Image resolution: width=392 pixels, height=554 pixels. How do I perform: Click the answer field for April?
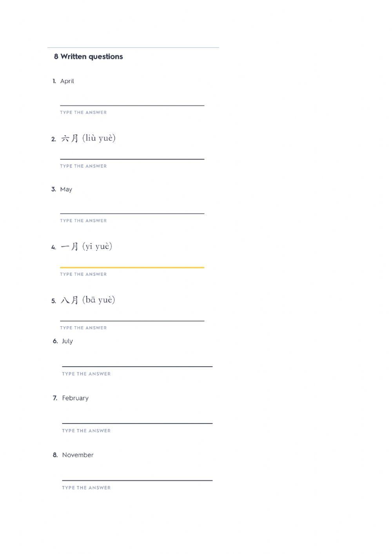(132, 100)
